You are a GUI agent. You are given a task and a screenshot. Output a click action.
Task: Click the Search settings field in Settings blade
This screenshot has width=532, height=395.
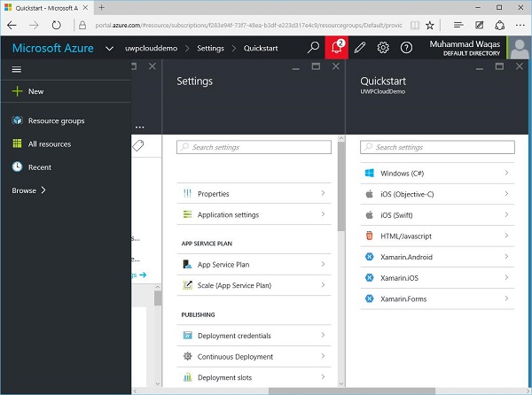click(x=254, y=147)
